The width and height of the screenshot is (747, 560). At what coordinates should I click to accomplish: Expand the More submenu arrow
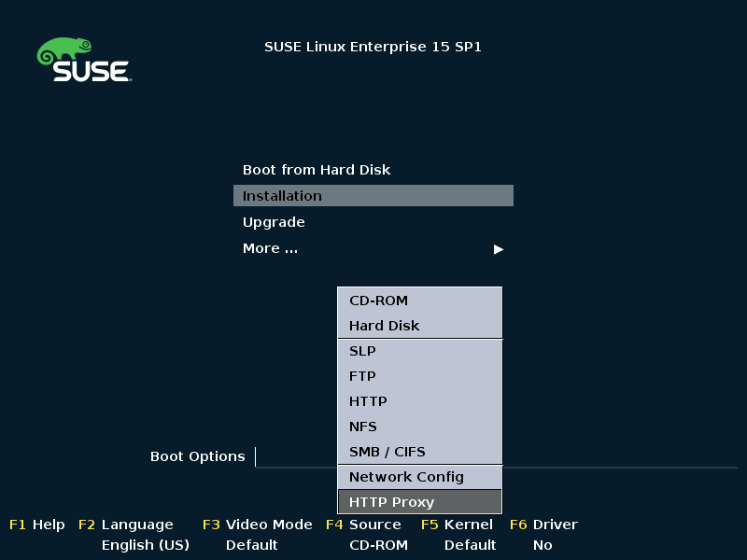click(499, 249)
